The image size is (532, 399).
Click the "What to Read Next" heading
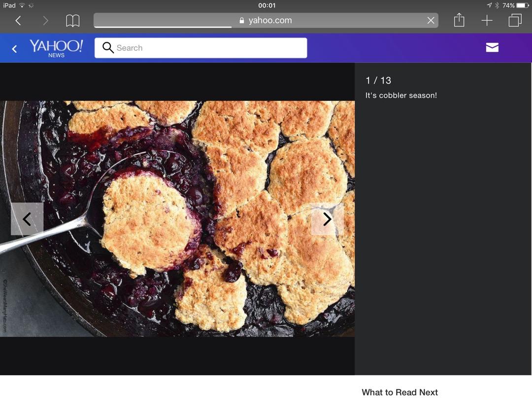(399, 392)
